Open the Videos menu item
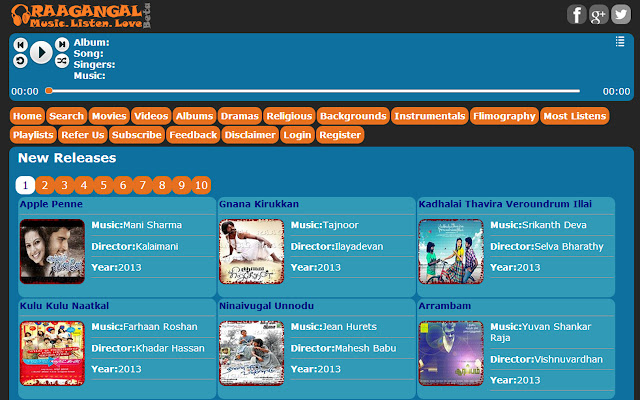Image resolution: width=640 pixels, height=400 pixels. tap(151, 116)
